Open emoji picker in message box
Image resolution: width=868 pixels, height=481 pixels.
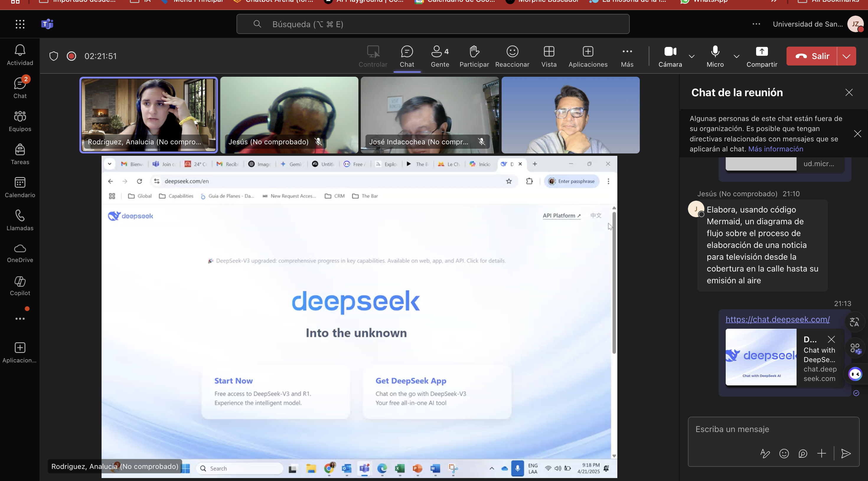[x=784, y=453]
